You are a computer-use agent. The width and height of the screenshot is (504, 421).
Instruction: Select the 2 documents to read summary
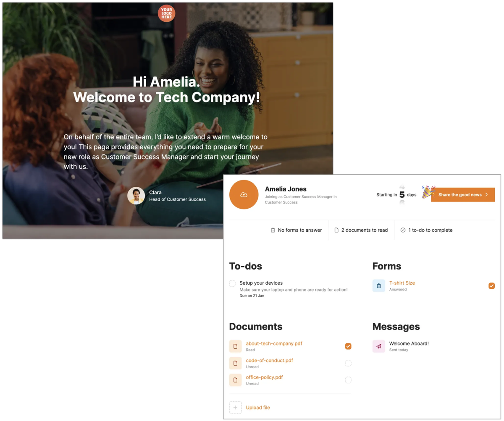(x=361, y=230)
